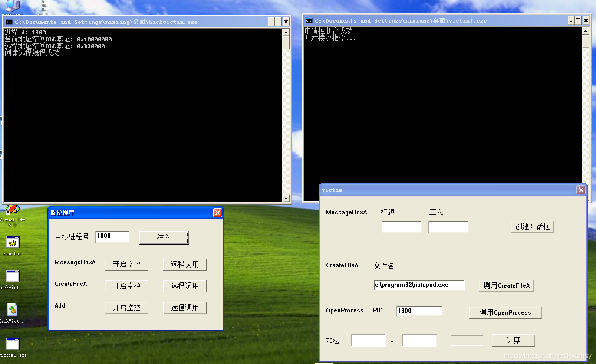Focus the MessageBoxA 标题 input field

(402, 227)
